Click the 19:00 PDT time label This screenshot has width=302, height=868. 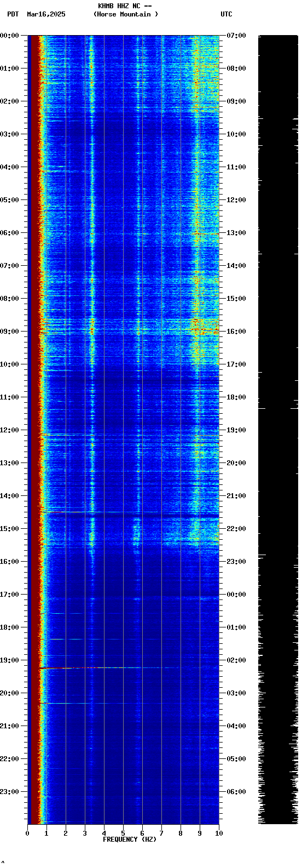10,660
